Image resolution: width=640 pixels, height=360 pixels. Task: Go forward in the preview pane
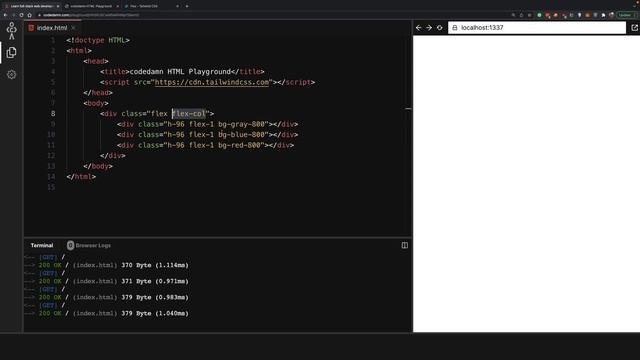point(429,28)
